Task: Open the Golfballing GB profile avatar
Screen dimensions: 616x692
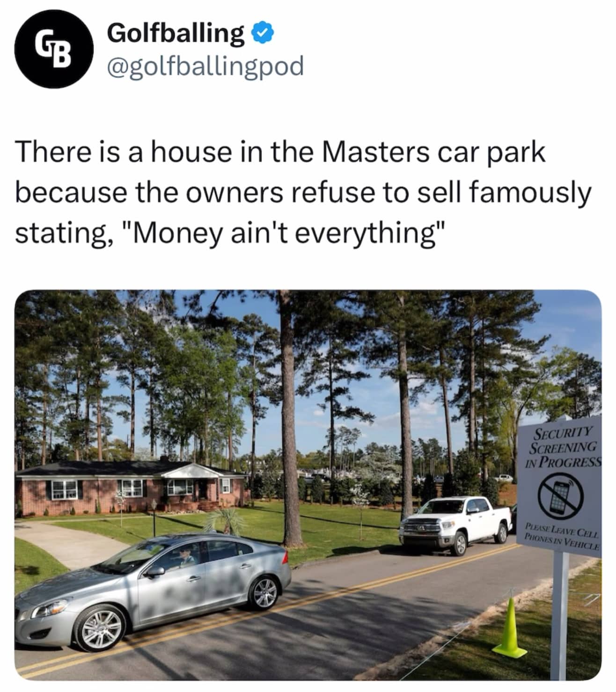Action: pyautogui.click(x=54, y=49)
